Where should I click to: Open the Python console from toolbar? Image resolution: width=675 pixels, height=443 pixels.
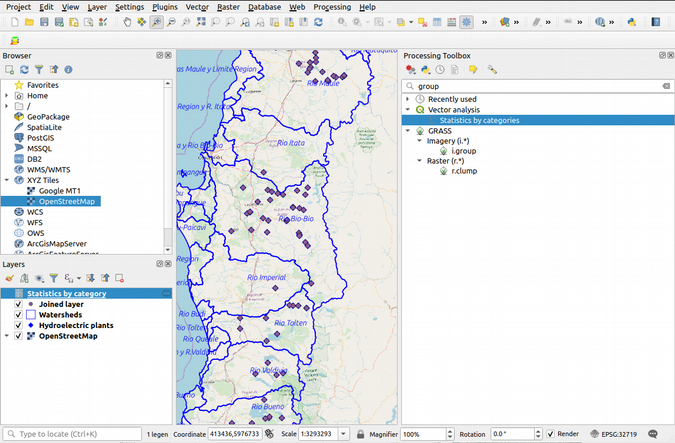point(632,22)
